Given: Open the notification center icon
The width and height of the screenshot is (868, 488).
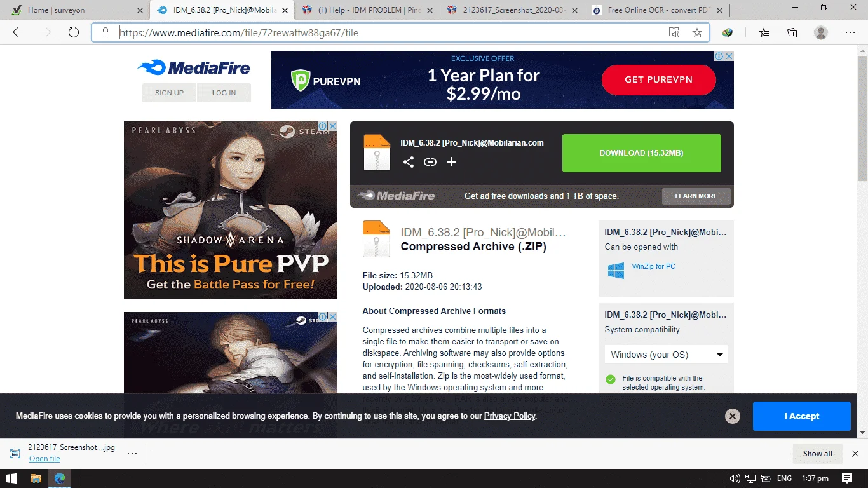Looking at the screenshot, I should click(x=847, y=478).
